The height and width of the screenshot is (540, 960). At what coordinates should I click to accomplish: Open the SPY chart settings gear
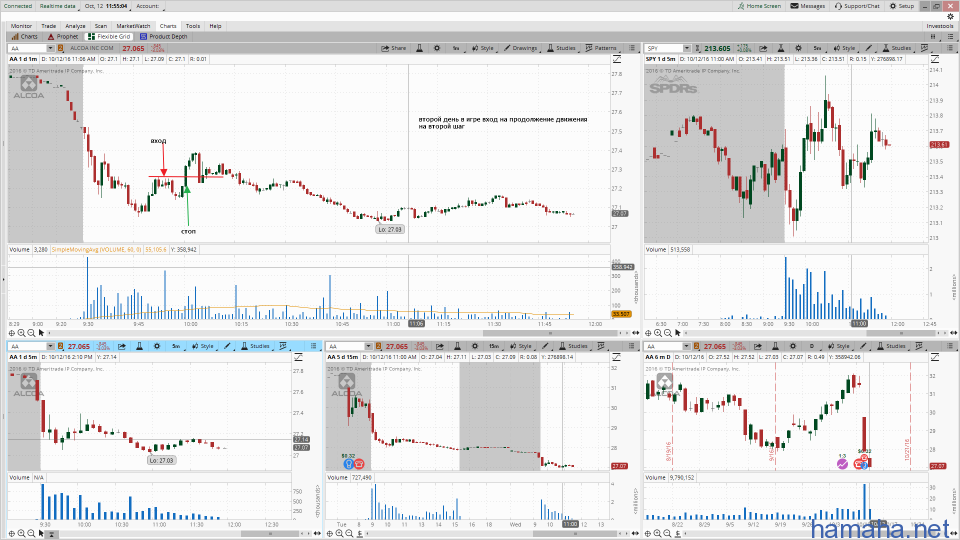tap(798, 48)
